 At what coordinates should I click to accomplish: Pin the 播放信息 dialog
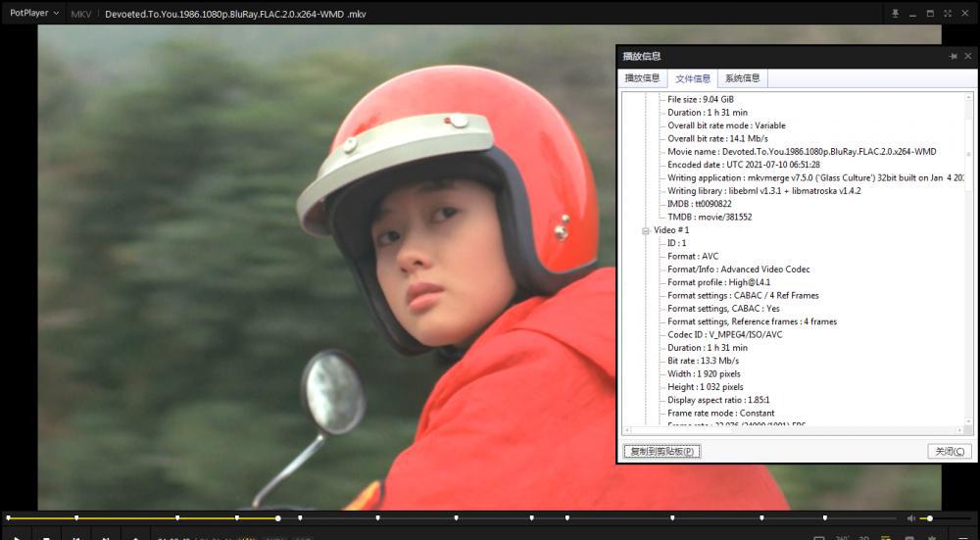(954, 56)
